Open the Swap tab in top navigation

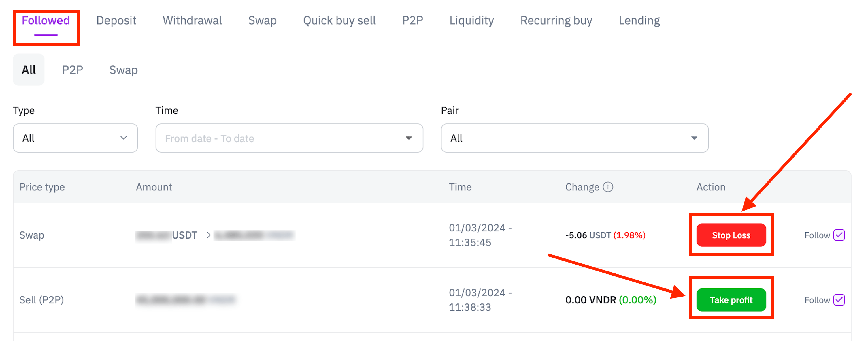tap(263, 20)
